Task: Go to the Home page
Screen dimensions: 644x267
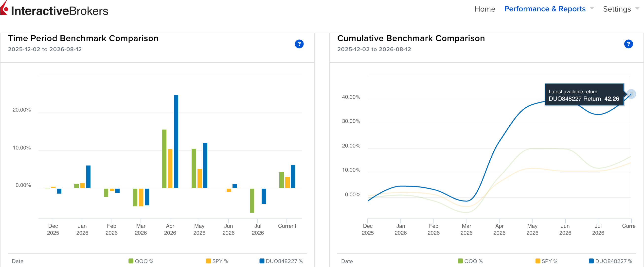Action: pyautogui.click(x=484, y=9)
